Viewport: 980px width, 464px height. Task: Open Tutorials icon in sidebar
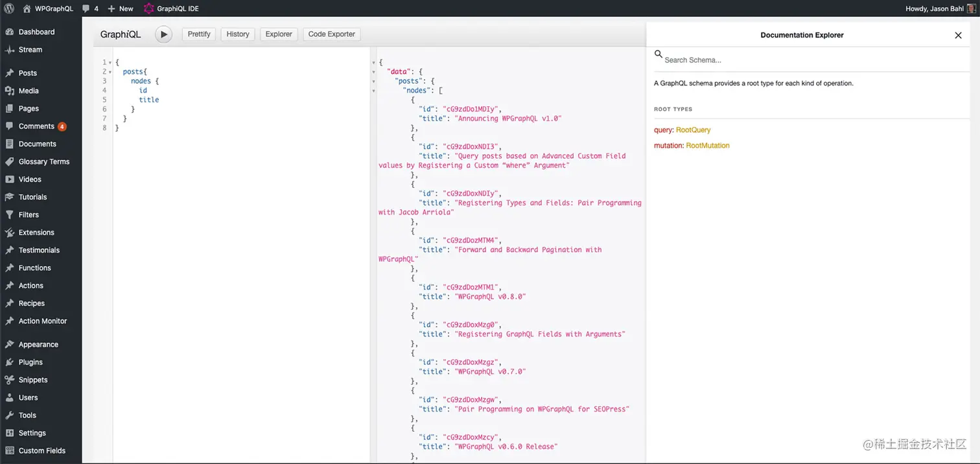click(9, 197)
